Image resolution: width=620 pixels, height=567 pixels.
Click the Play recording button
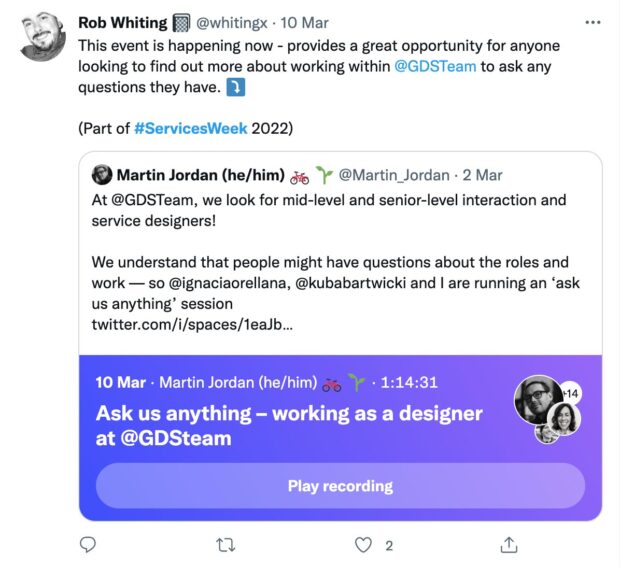click(340, 486)
